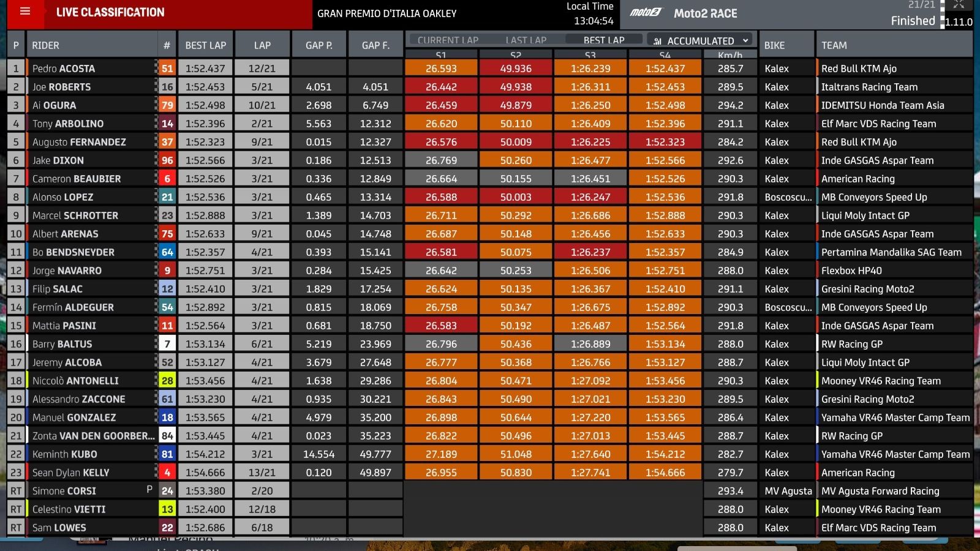Select the BEST LAP tab
Image resolution: width=980 pixels, height=551 pixels.
click(603, 40)
